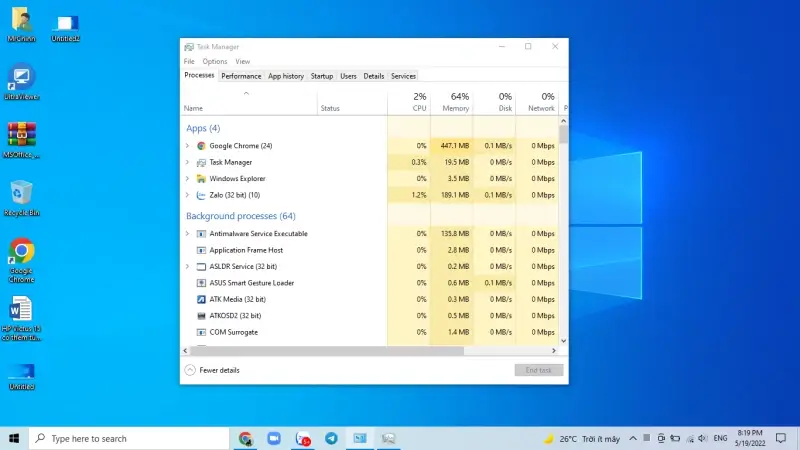Switch to the Performance tab
Image resolution: width=800 pixels, height=450 pixels.
[x=241, y=76]
